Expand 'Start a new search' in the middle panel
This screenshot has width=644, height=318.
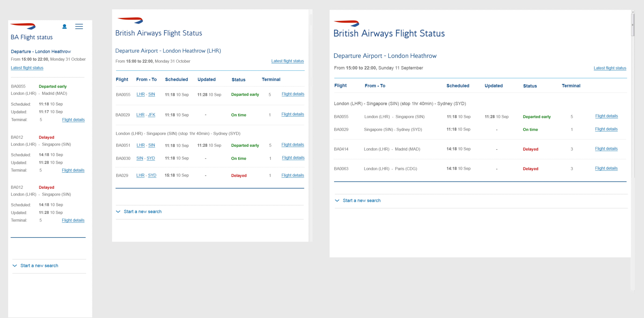pyautogui.click(x=139, y=212)
